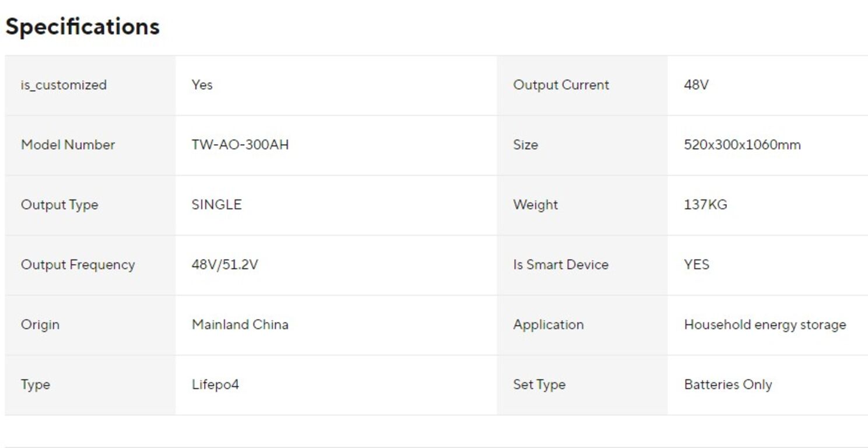Click the Household energy storage value
The image size is (868, 448).
[x=765, y=325]
